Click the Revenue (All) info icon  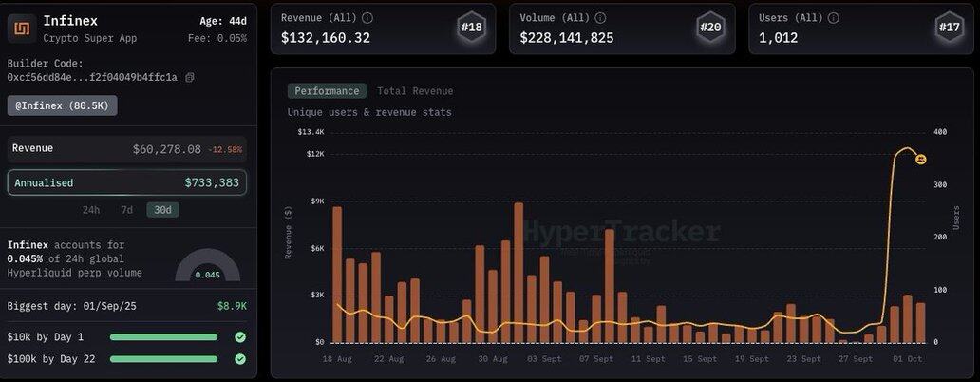(x=367, y=18)
